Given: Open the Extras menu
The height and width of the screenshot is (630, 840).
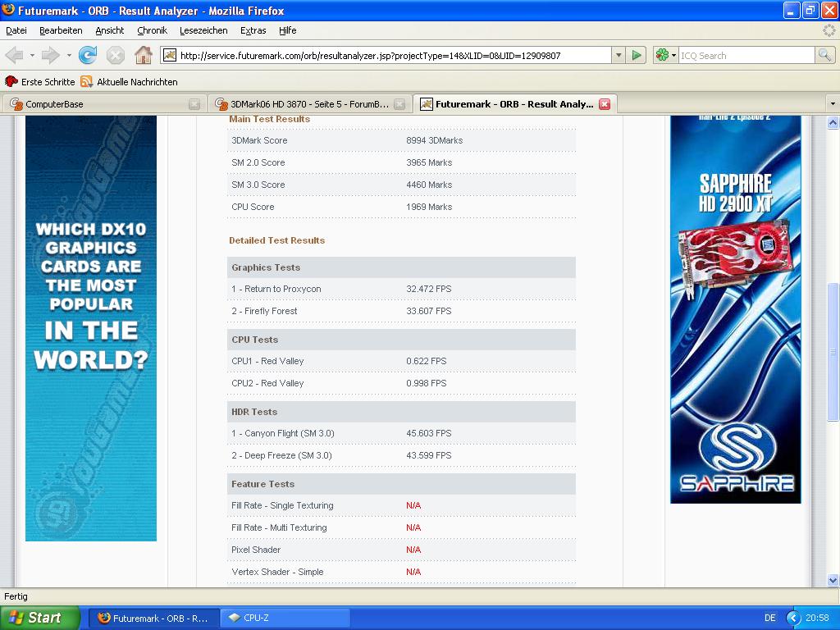Looking at the screenshot, I should click(x=253, y=30).
